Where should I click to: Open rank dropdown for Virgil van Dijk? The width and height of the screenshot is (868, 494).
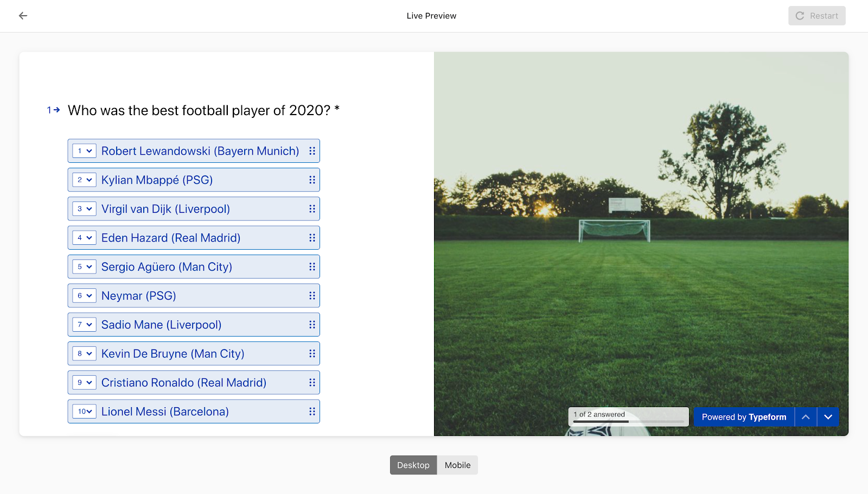[x=85, y=209]
